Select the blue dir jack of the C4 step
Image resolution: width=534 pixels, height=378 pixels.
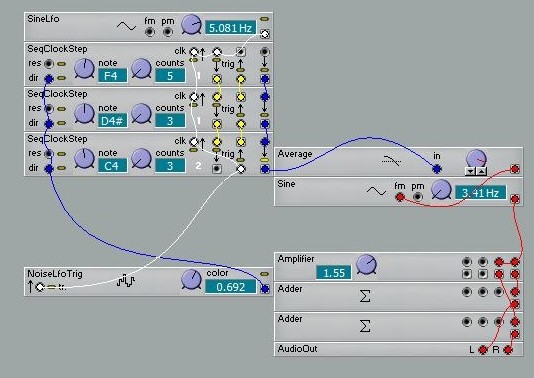[49, 169]
